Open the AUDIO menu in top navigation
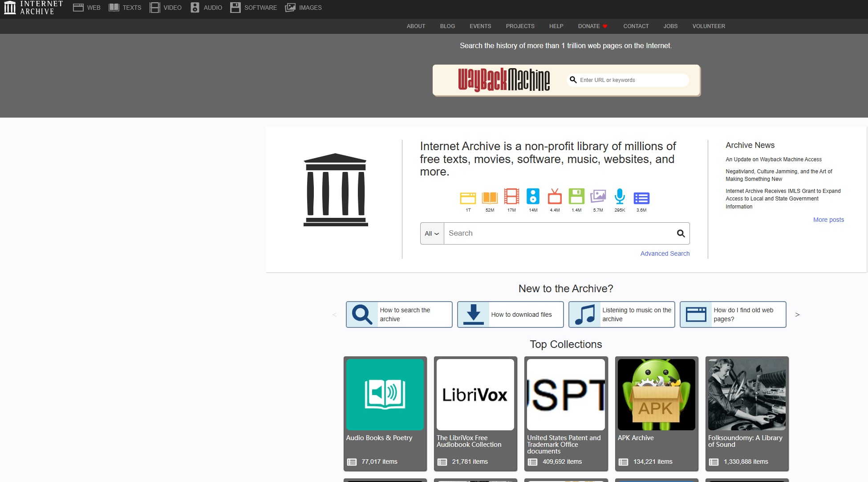This screenshot has width=868, height=482. tap(206, 8)
